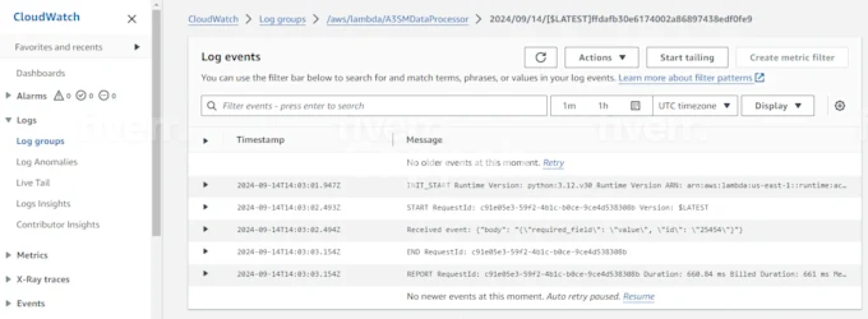Expand the INIT_START log event row
This screenshot has width=868, height=319.
point(205,185)
